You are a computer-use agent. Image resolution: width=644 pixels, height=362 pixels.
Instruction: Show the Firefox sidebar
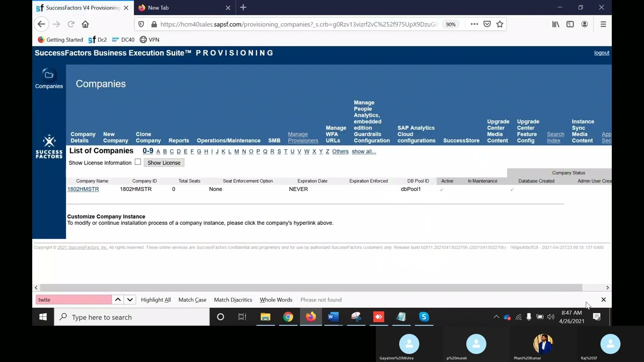[570, 24]
